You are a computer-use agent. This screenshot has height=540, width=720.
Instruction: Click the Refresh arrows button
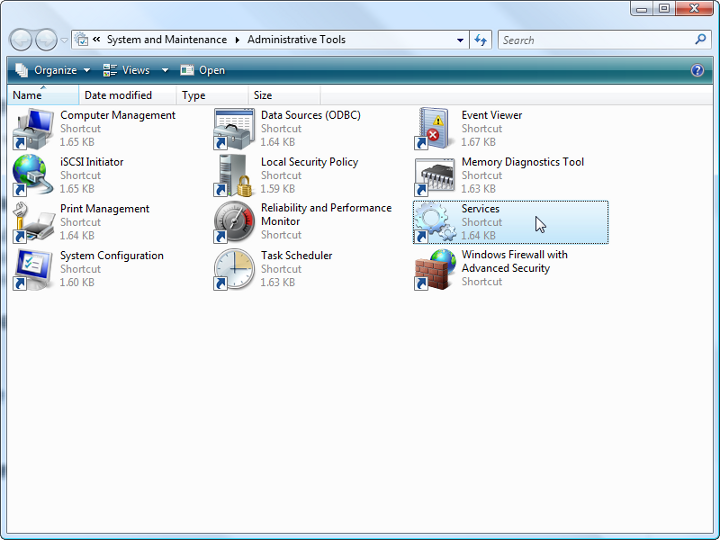click(481, 40)
